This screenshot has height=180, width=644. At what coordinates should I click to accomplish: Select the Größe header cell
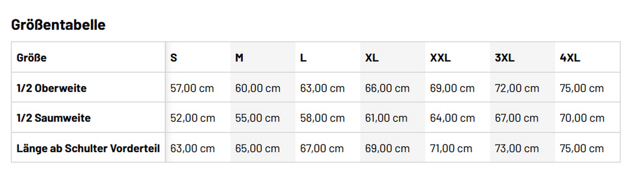(31, 58)
